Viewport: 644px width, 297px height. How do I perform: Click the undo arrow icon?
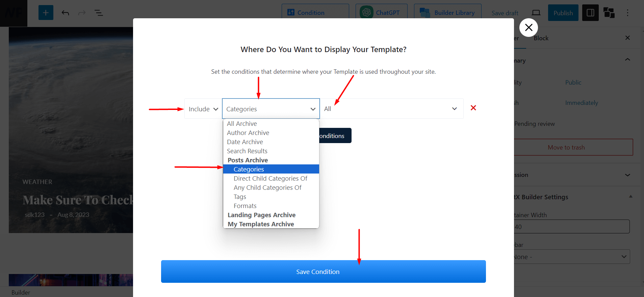[x=65, y=13]
